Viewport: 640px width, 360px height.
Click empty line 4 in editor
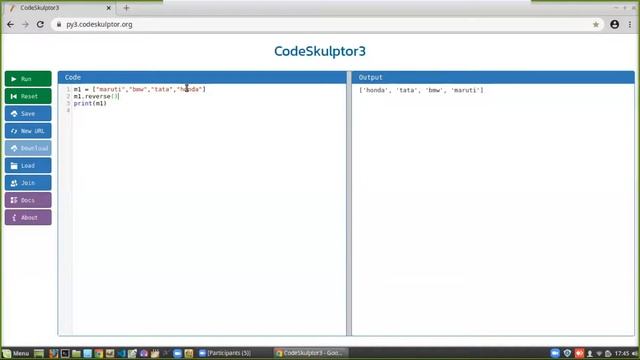tap(208, 110)
